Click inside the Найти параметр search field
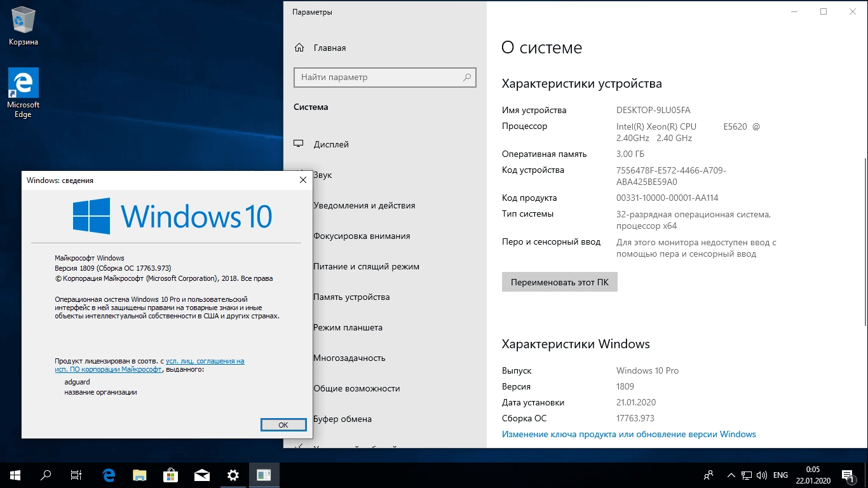The image size is (868, 488). point(384,78)
